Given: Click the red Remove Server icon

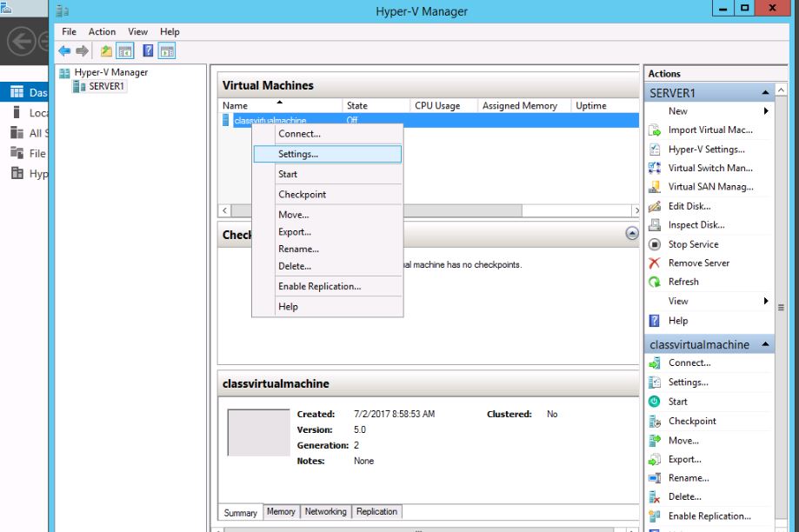Looking at the screenshot, I should 655,263.
